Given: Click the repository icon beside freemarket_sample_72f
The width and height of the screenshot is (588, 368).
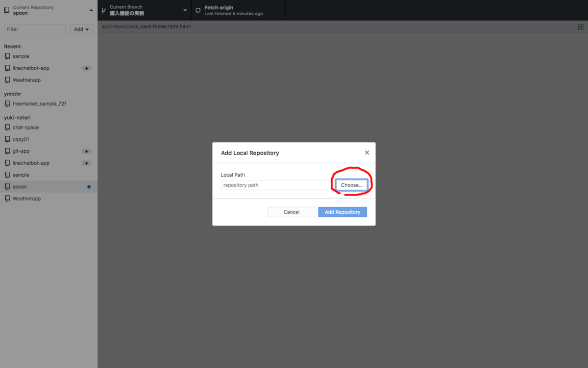Looking at the screenshot, I should point(7,104).
